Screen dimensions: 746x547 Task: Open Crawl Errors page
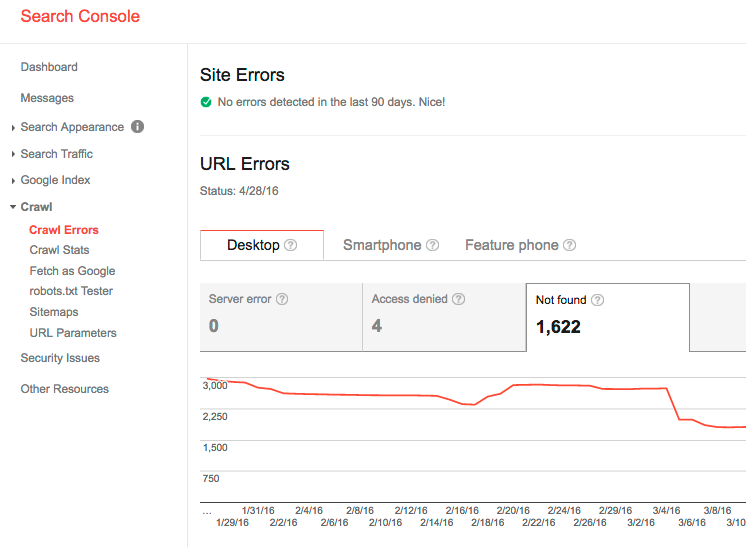[64, 230]
